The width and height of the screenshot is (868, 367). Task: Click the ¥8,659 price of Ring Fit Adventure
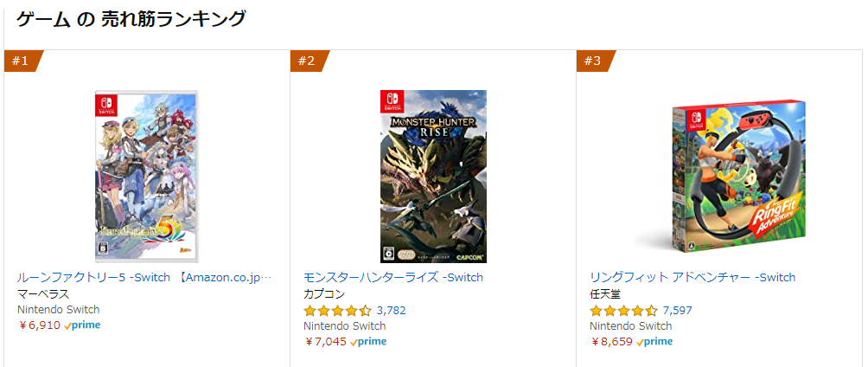click(611, 341)
